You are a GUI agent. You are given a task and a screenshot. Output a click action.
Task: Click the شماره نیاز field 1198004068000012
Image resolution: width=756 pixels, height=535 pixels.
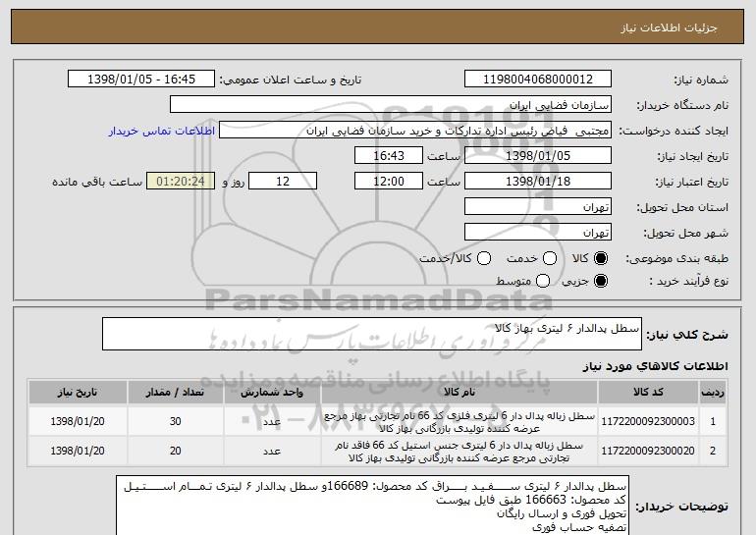pos(538,80)
